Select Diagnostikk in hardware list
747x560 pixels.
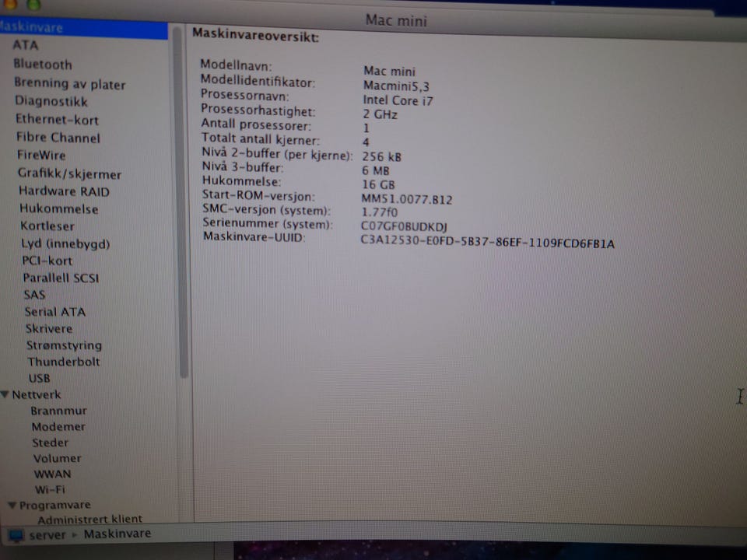51,101
